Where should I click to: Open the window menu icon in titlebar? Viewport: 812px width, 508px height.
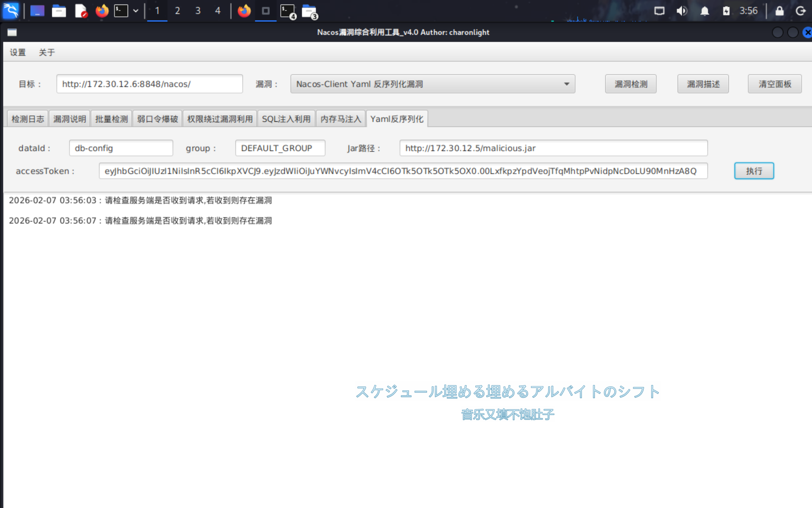[x=12, y=32]
